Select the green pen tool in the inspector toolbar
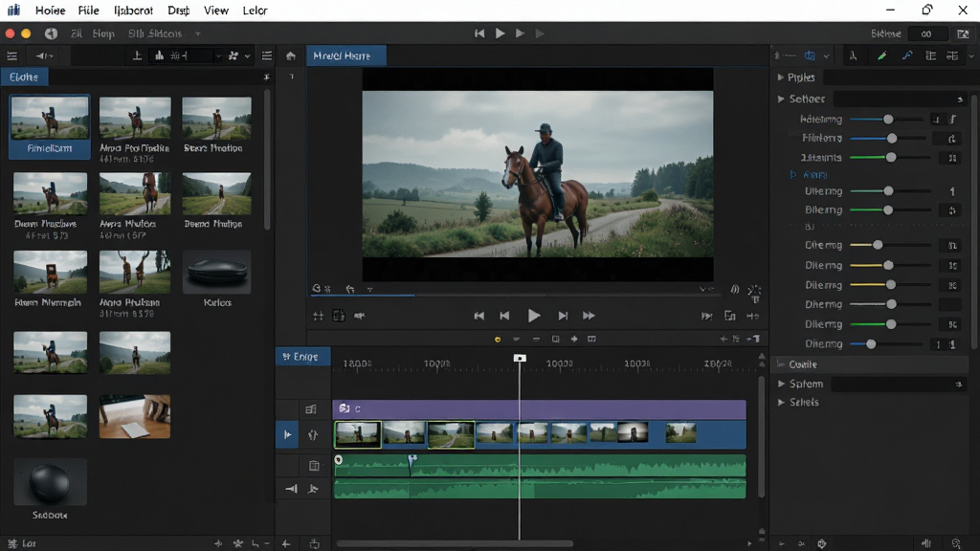The height and width of the screenshot is (551, 980). (881, 55)
